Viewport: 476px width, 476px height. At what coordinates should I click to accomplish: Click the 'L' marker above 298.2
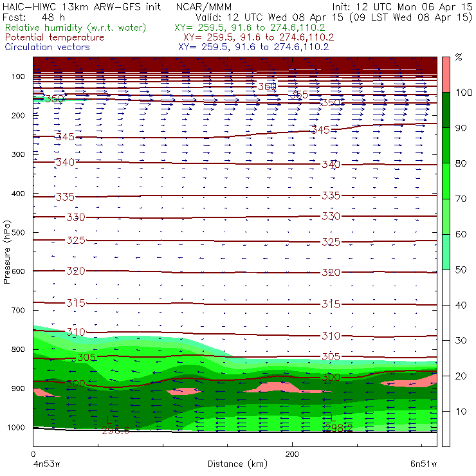click(x=333, y=417)
